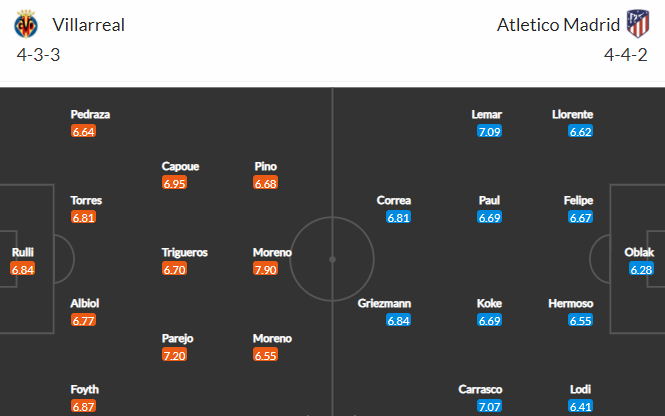Screen dimensions: 665x416
Task: Open the Atletico Madrid team name link
Action: pos(558,25)
